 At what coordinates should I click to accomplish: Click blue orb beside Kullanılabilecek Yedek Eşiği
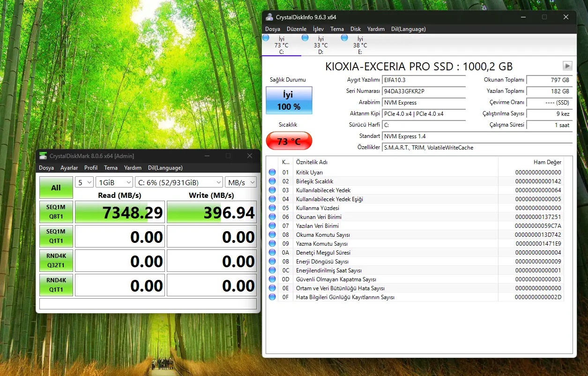(272, 199)
